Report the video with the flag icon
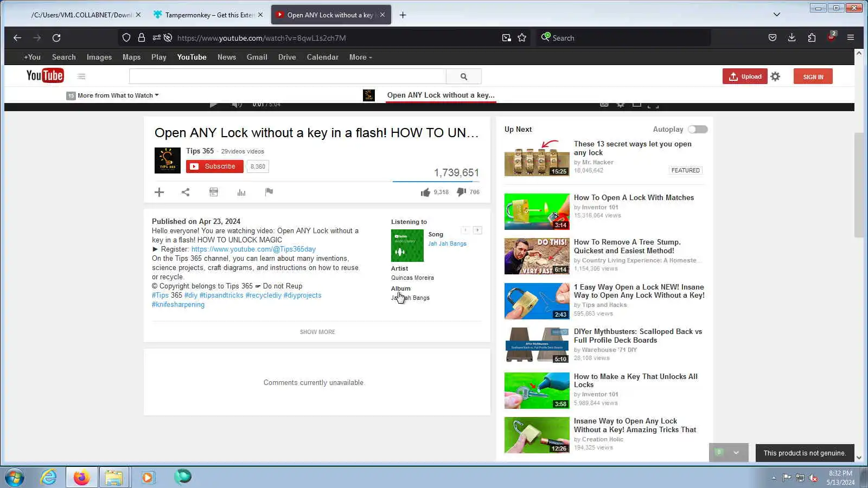The image size is (868, 488). pyautogui.click(x=269, y=192)
